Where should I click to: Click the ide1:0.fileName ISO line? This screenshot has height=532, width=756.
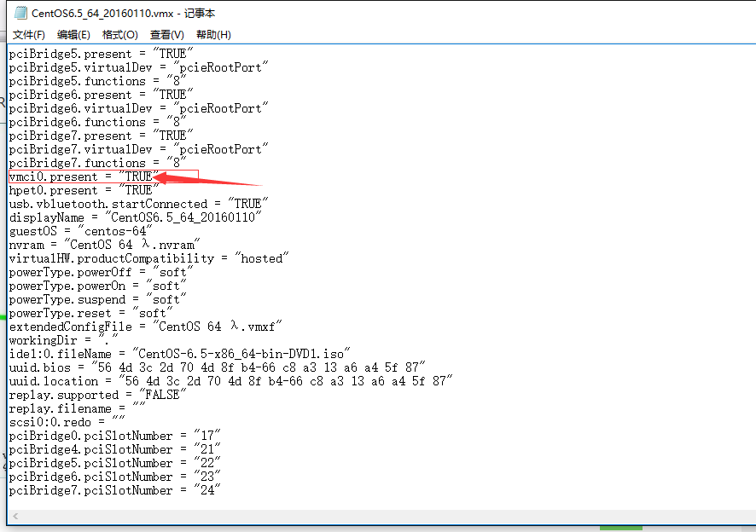179,354
